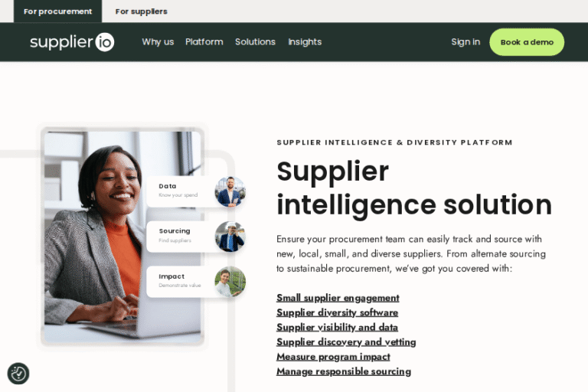Click the Sign in link
588x392 pixels.
[465, 41]
